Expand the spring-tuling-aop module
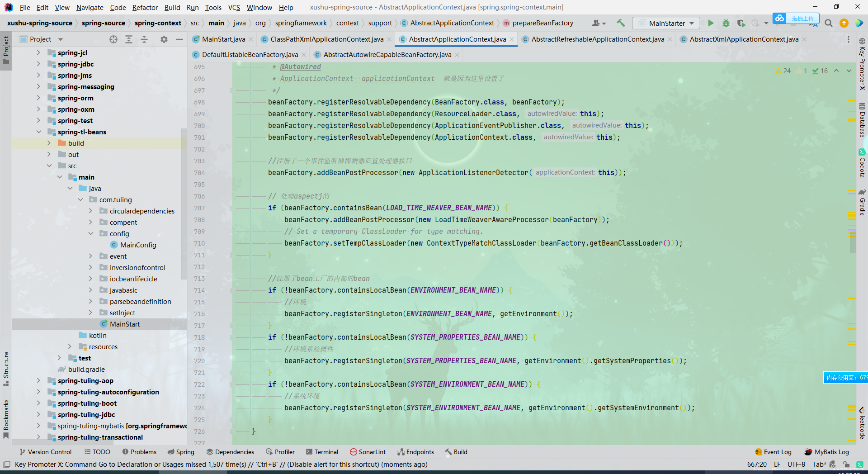The image size is (868, 474). point(39,381)
